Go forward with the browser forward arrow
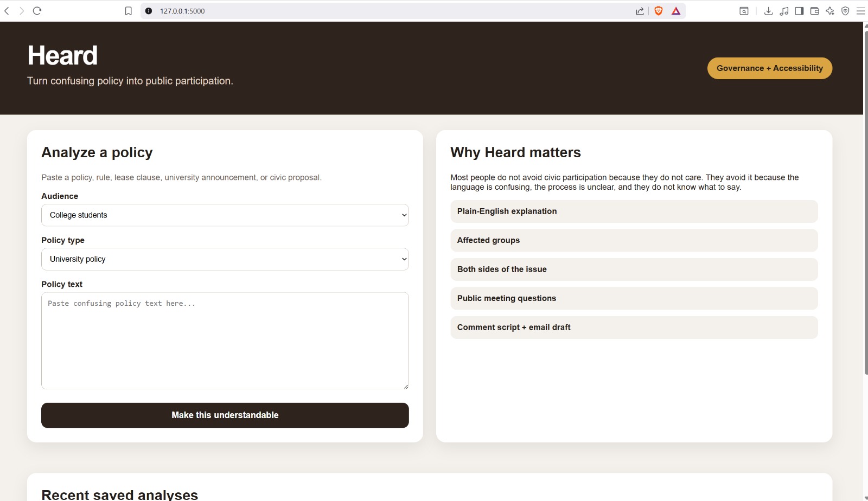The image size is (868, 501). point(22,11)
